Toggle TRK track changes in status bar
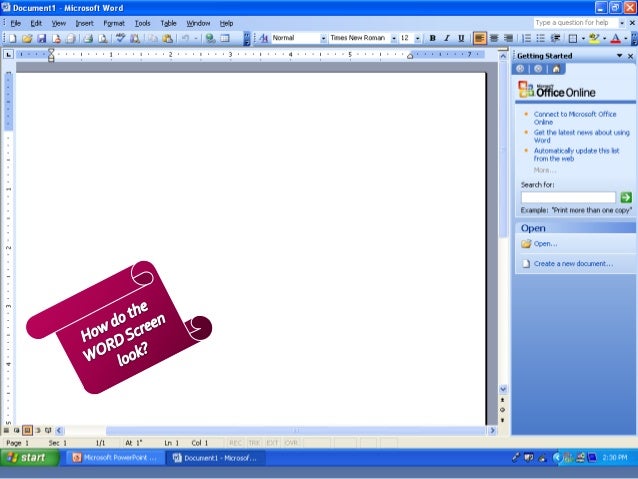Screen dimensions: 638x479 [x=254, y=443]
